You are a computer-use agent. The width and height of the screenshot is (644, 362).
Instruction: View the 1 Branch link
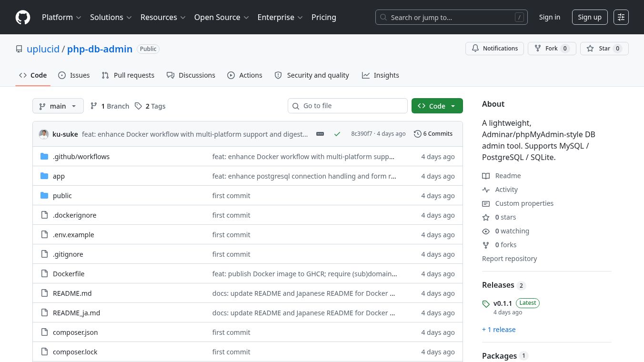pos(110,106)
